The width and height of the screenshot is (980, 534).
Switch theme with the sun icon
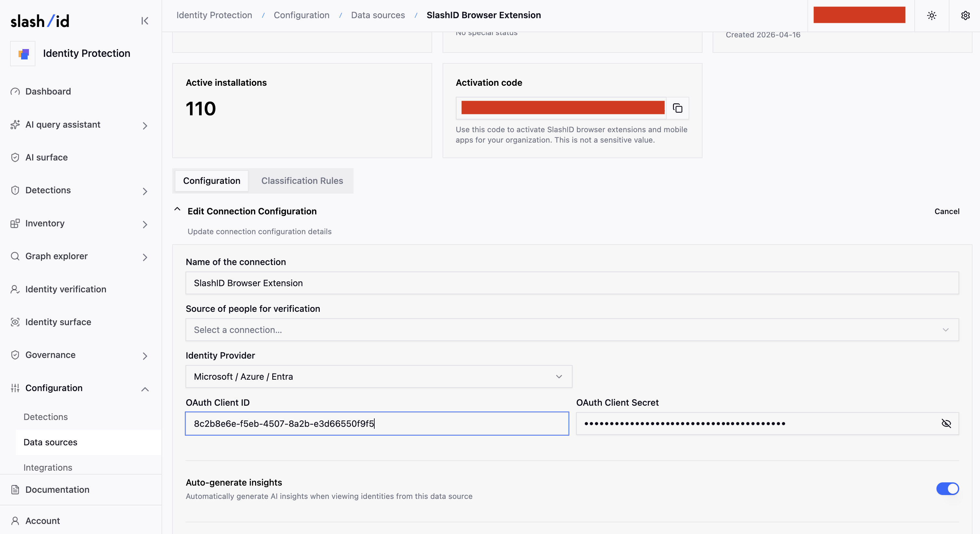(932, 16)
